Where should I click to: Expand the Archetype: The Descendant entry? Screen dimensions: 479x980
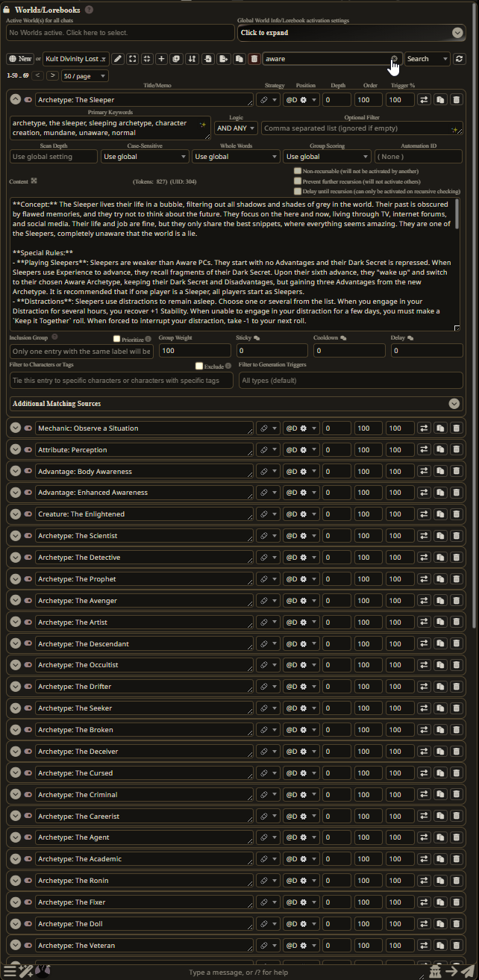[16, 644]
